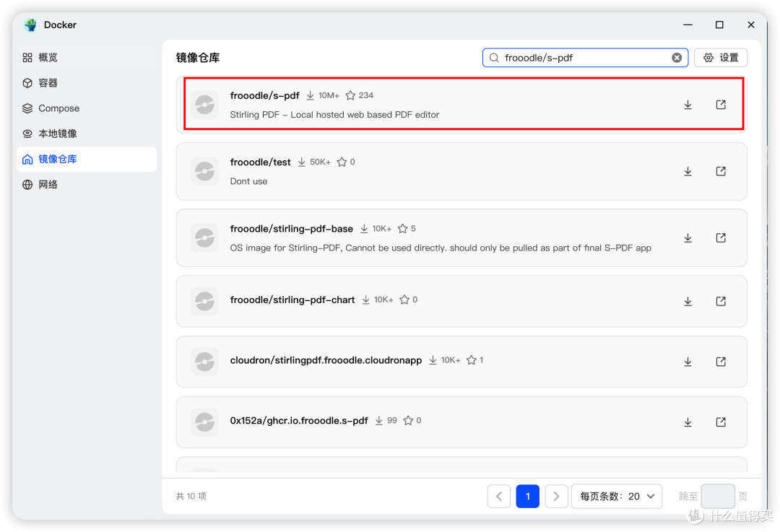Download 0x152a/ghcr.io.frooodle.s-pdf image
Image resolution: width=780 pixels, height=532 pixels.
[688, 422]
